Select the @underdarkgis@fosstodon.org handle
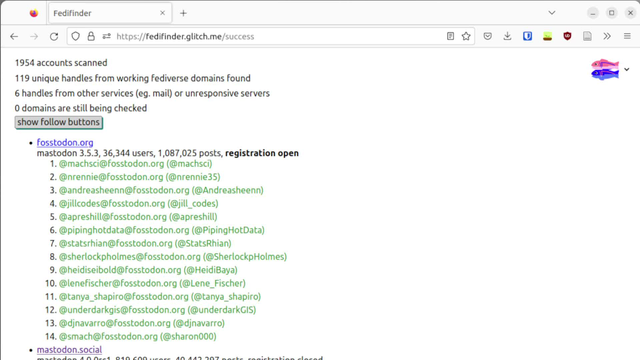640x360 pixels. click(x=122, y=310)
